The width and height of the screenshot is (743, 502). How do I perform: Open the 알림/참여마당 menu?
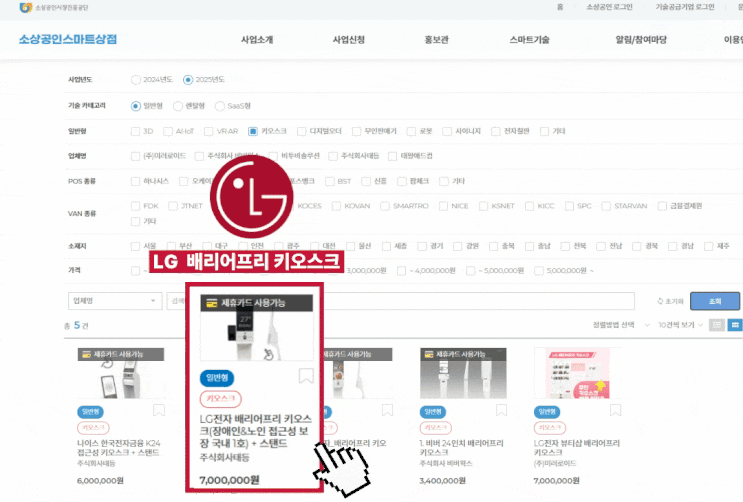(x=641, y=40)
